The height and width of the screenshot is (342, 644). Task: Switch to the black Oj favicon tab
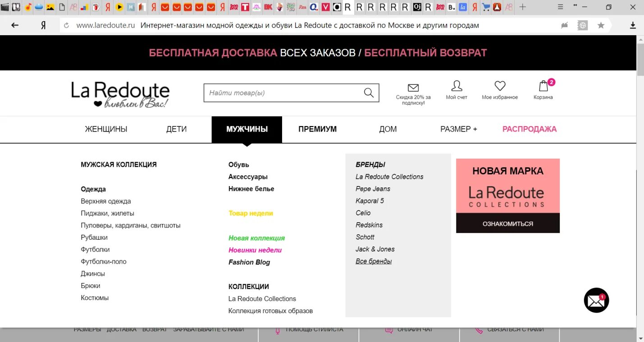point(417,7)
